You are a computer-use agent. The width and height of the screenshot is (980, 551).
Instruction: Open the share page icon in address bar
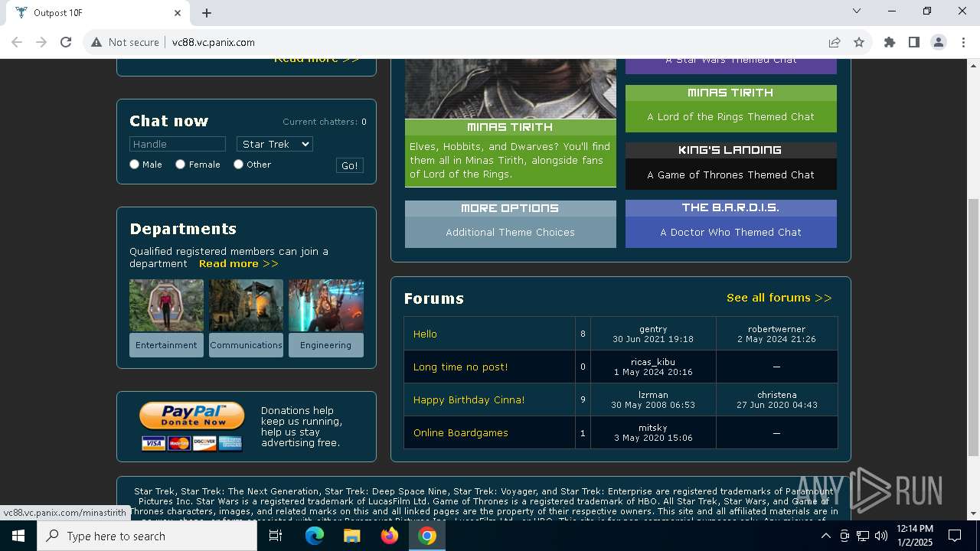pyautogui.click(x=835, y=42)
